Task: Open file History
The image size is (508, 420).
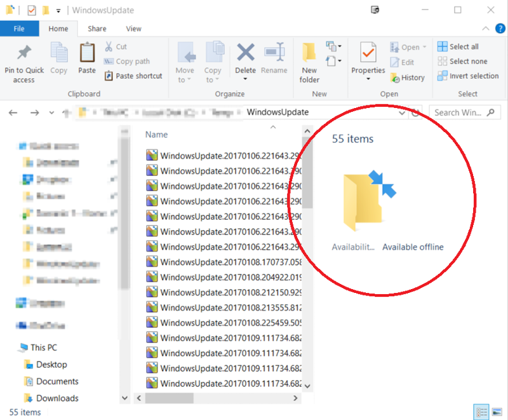Action: point(407,78)
